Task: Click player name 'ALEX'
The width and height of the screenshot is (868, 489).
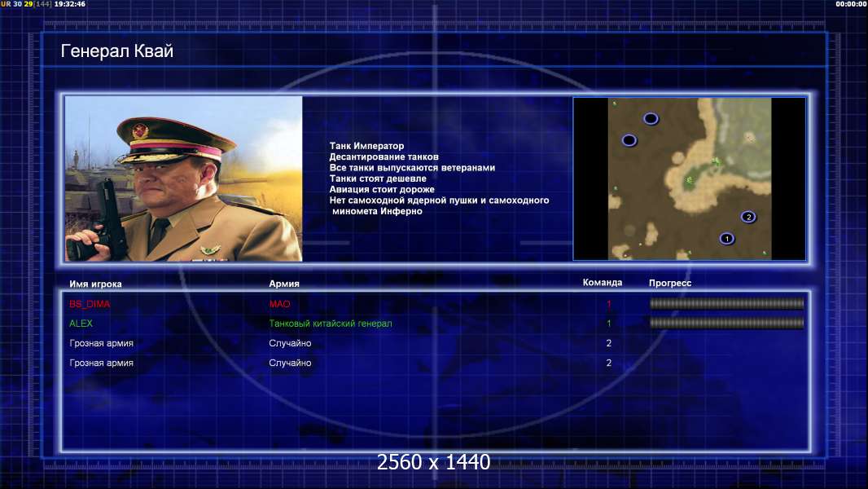Action: pos(81,324)
